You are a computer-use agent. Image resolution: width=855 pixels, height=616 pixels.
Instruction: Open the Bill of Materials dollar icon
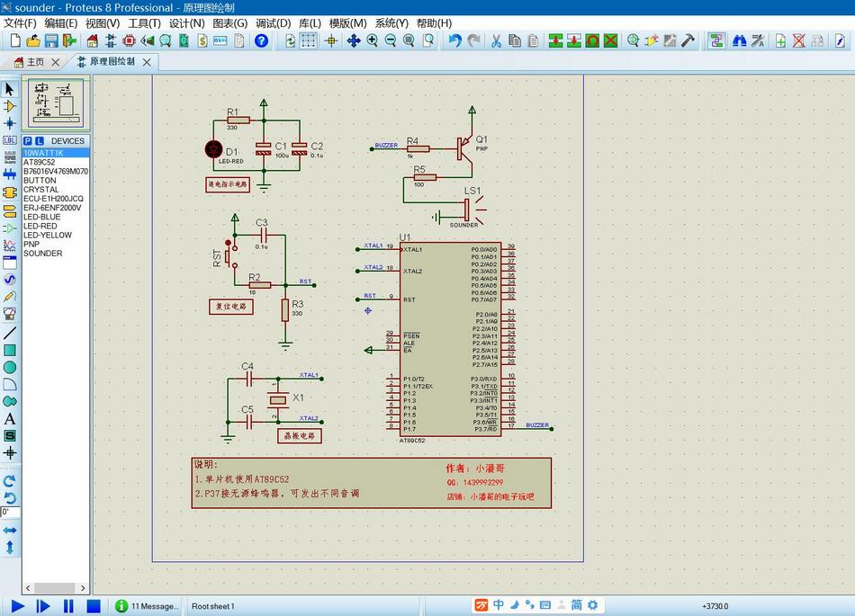click(202, 40)
